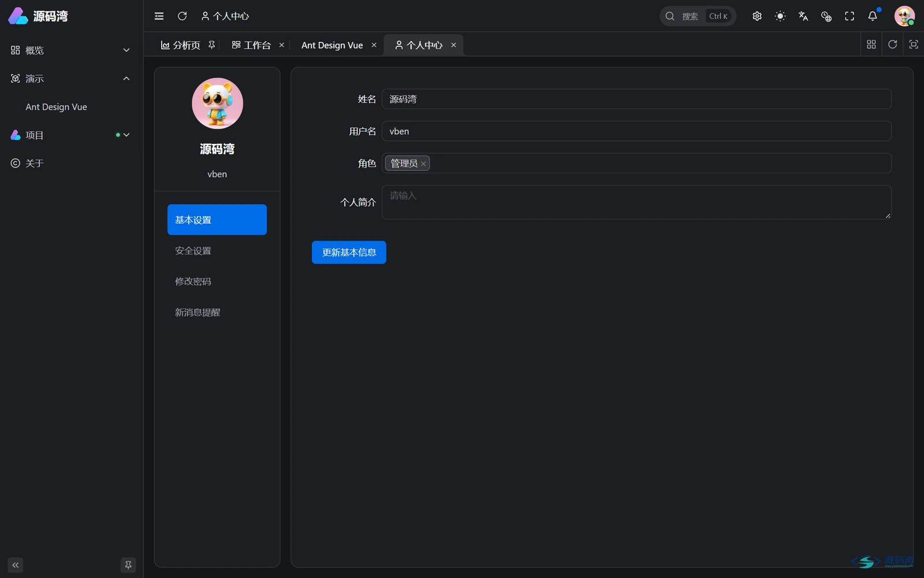Unpin the 分析页 tab pin icon

tap(212, 45)
